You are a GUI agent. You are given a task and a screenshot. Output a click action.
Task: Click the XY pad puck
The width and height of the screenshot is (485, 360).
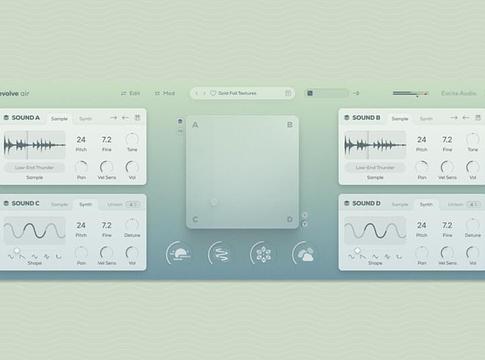[214, 202]
